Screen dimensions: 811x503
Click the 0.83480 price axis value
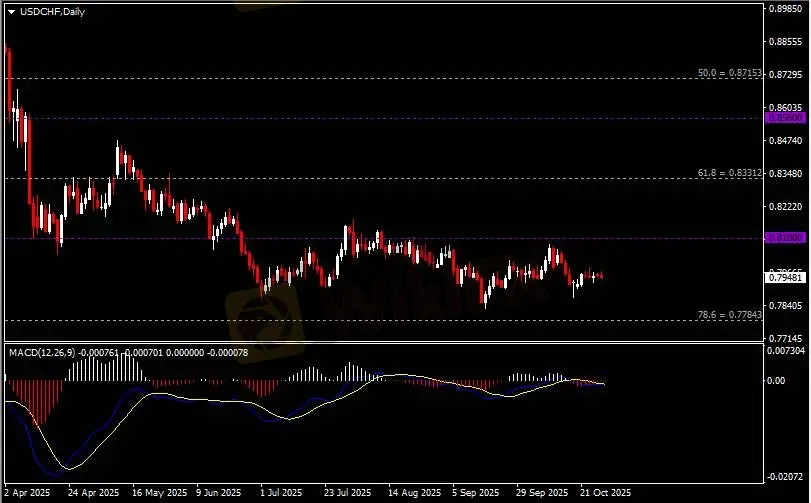coord(786,174)
